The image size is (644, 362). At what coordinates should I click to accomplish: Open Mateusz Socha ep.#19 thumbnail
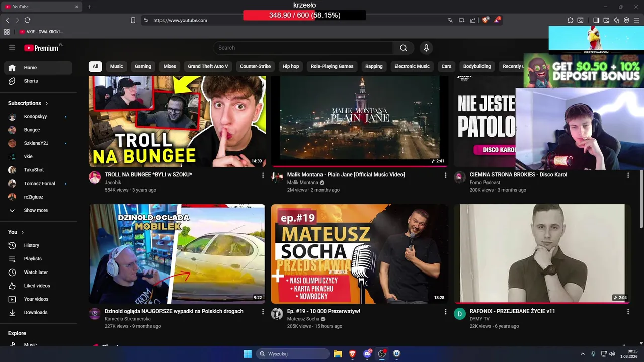click(x=359, y=253)
